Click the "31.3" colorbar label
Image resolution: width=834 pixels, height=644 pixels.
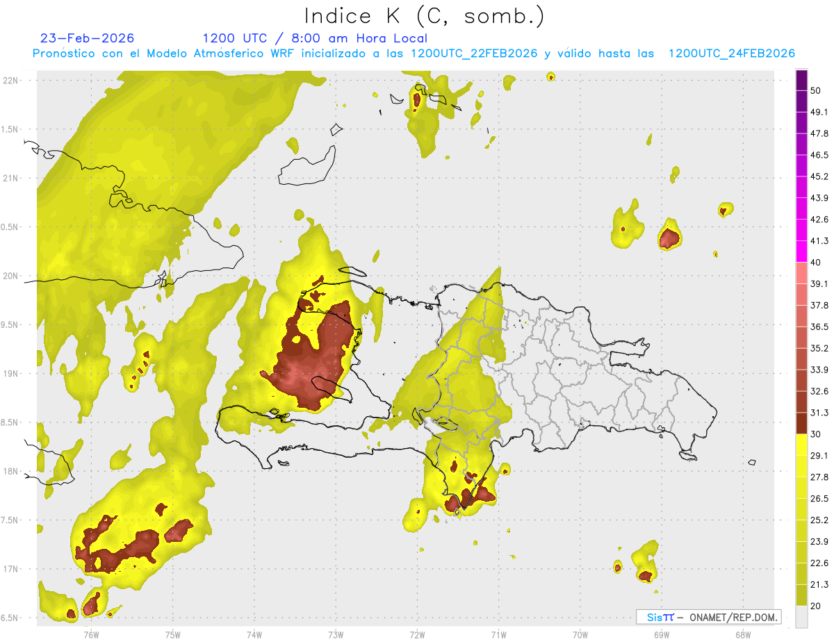point(819,413)
